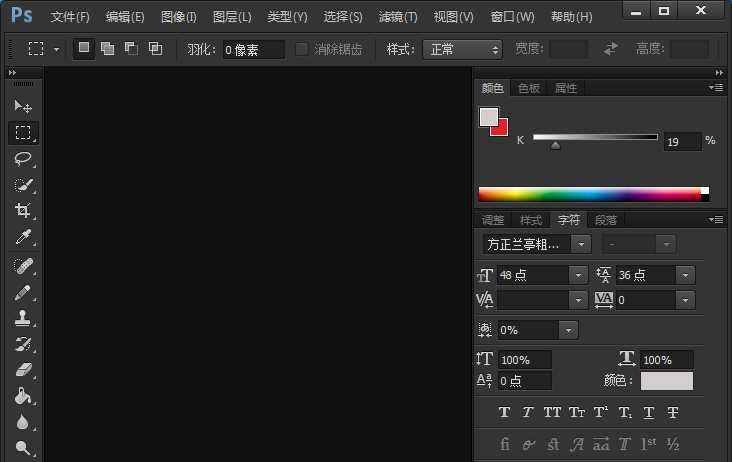Image resolution: width=732 pixels, height=462 pixels.
Task: Open the 样式 style dropdown
Action: click(x=462, y=49)
